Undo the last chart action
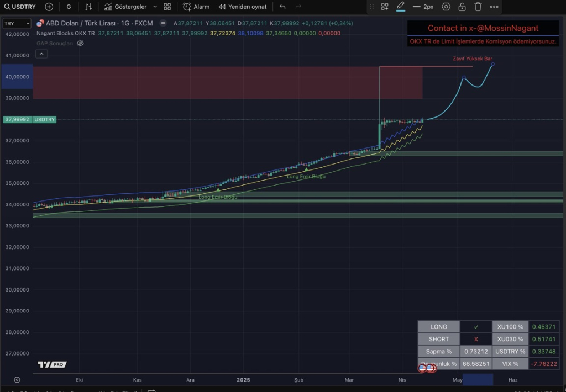Image resolution: width=566 pixels, height=392 pixels. pos(282,7)
